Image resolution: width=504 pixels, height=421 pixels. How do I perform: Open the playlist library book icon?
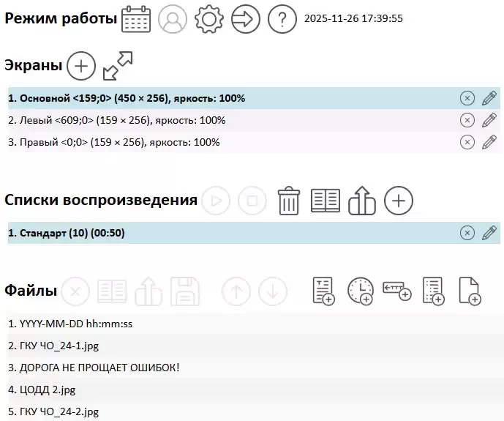tap(326, 200)
